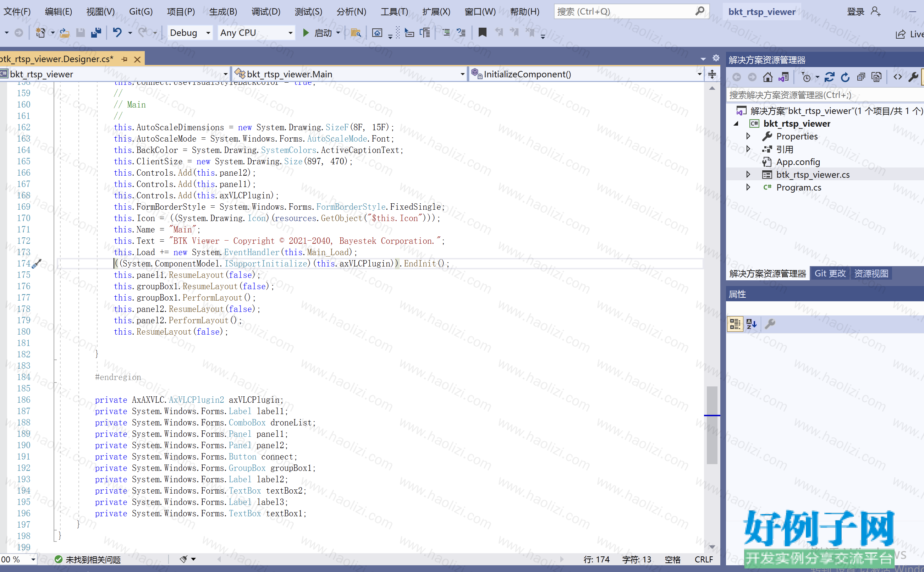
Task: Click the Categorized view icon in the Properties panel
Action: click(x=735, y=324)
